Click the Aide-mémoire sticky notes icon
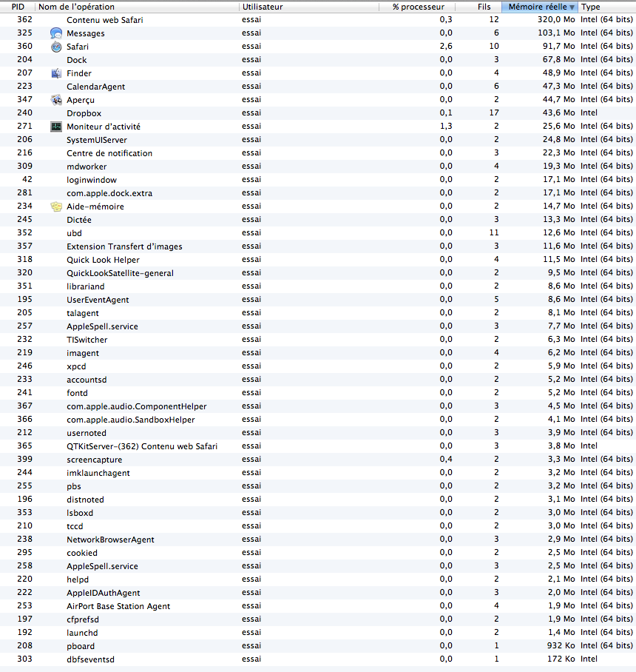 point(56,206)
